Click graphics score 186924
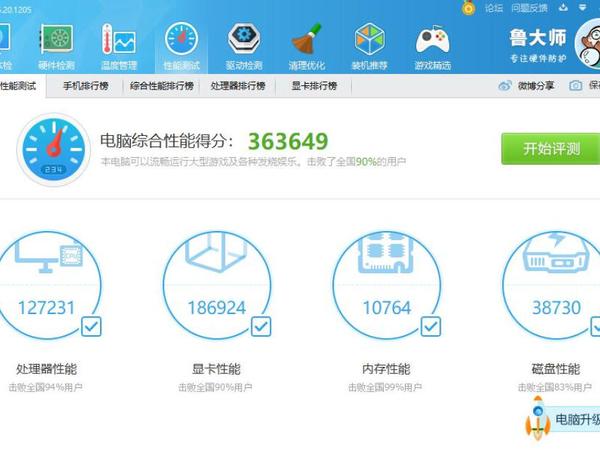 tap(217, 308)
